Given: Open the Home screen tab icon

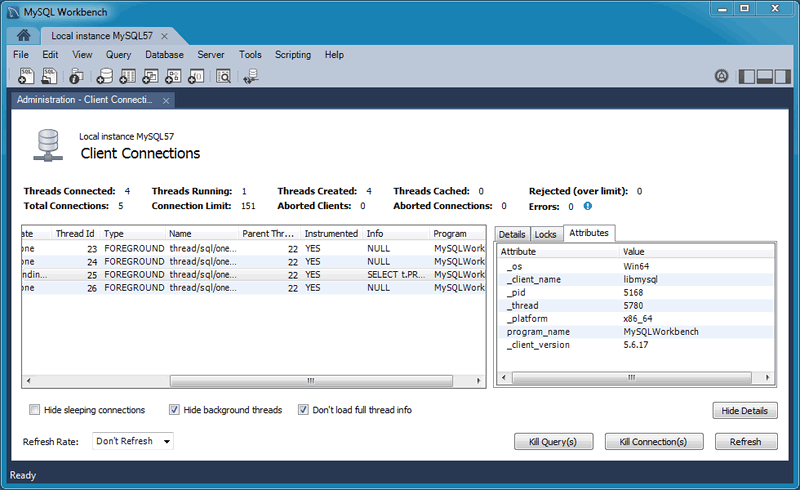Looking at the screenshot, I should point(22,35).
